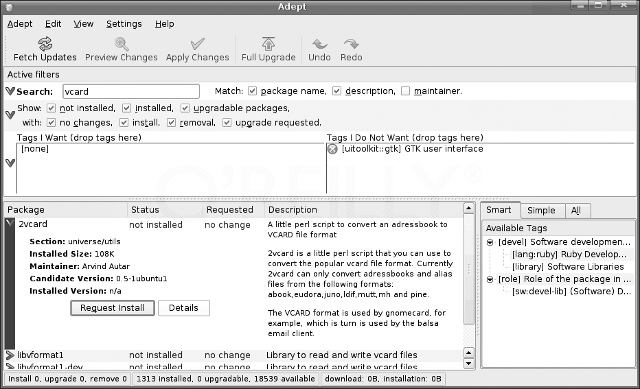This screenshot has height=389, width=640.
Task: Click the Details button for 2vcard
Action: [x=184, y=308]
